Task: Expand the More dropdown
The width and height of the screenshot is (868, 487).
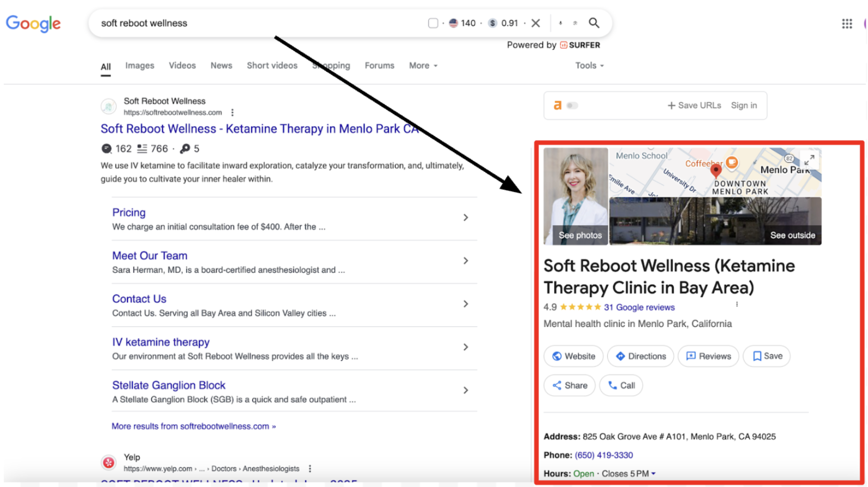Action: (x=423, y=66)
